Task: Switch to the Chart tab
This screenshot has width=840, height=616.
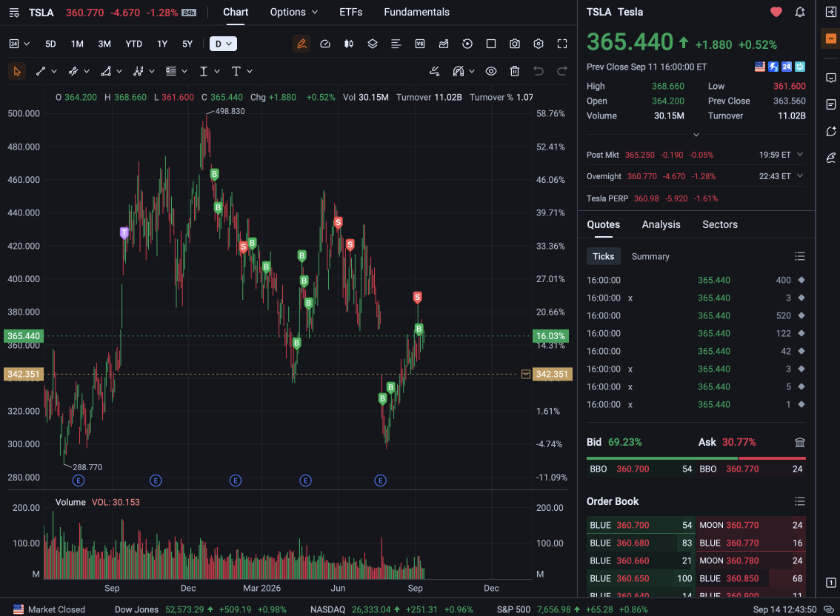Action: (x=236, y=12)
